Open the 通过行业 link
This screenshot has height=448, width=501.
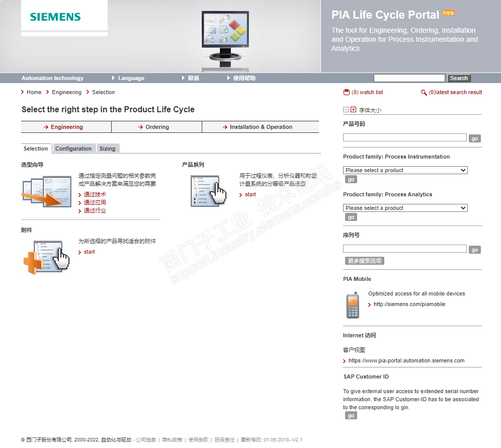(x=95, y=210)
